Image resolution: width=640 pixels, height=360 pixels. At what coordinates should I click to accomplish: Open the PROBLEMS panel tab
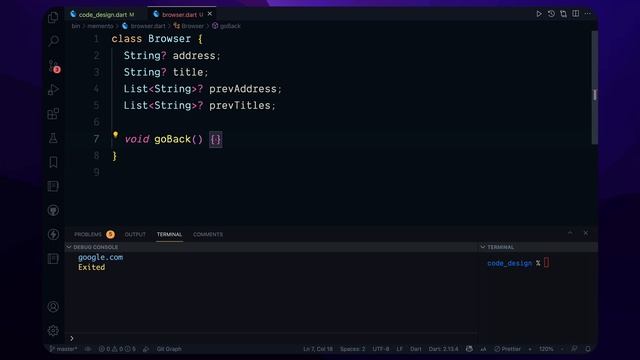[x=94, y=234]
